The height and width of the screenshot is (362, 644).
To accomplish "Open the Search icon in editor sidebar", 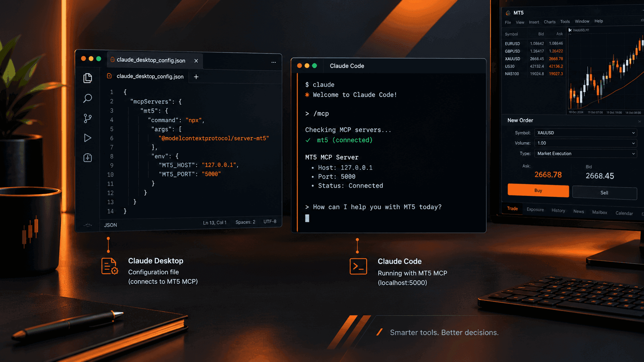I will [x=88, y=98].
